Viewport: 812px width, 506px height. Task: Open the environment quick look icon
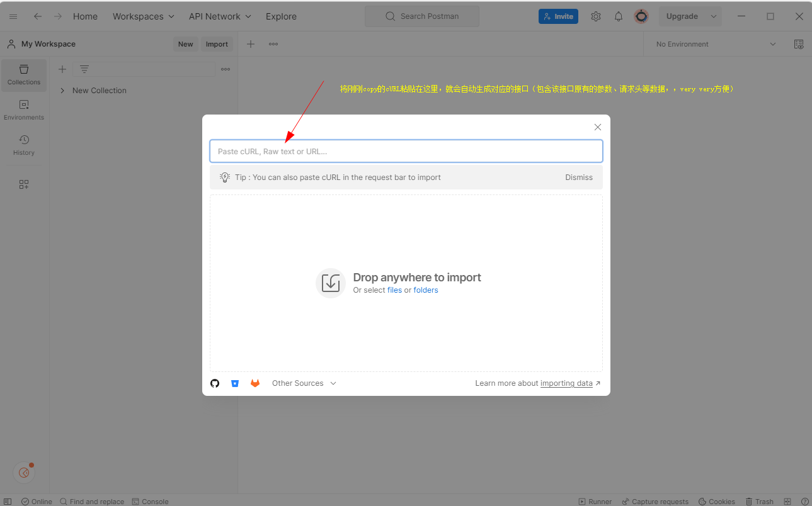pyautogui.click(x=799, y=44)
